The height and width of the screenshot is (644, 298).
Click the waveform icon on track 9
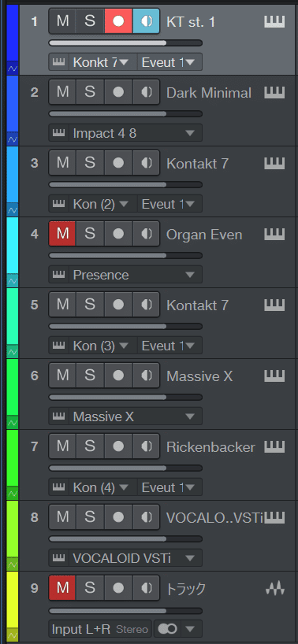click(274, 589)
